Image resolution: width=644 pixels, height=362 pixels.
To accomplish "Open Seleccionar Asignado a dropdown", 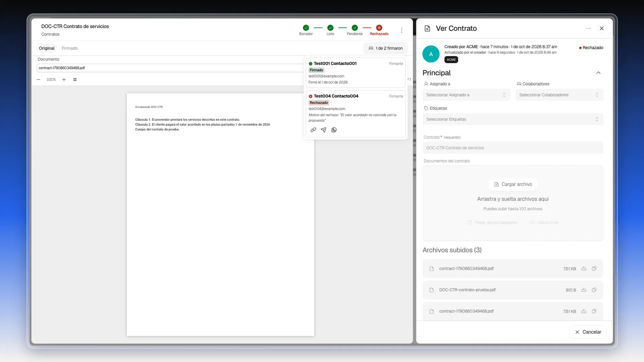I will 466,95.
